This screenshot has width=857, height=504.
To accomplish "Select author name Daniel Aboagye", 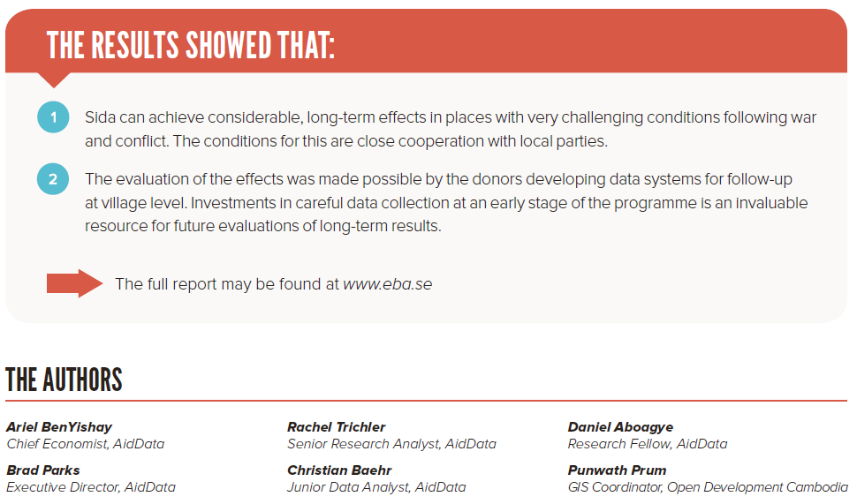I will pos(620,427).
